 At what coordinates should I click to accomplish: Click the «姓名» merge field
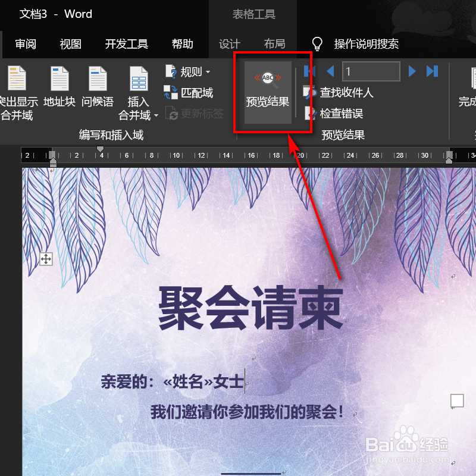tap(188, 382)
